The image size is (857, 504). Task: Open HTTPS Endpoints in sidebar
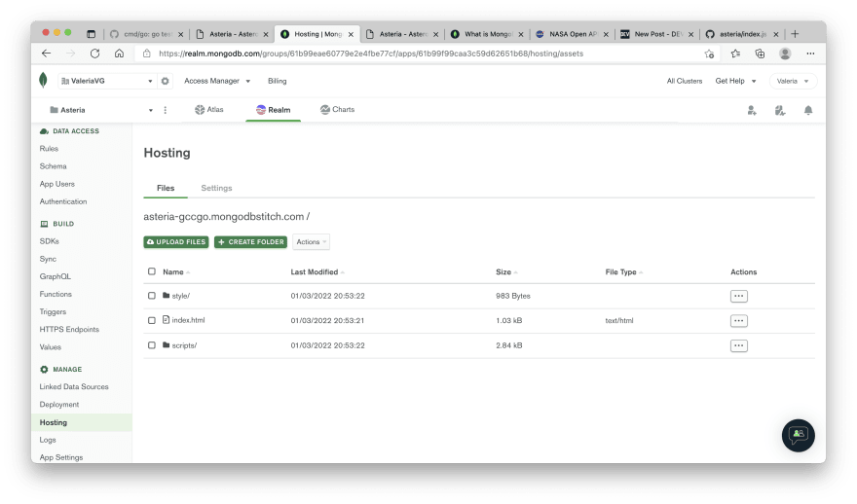pos(69,329)
